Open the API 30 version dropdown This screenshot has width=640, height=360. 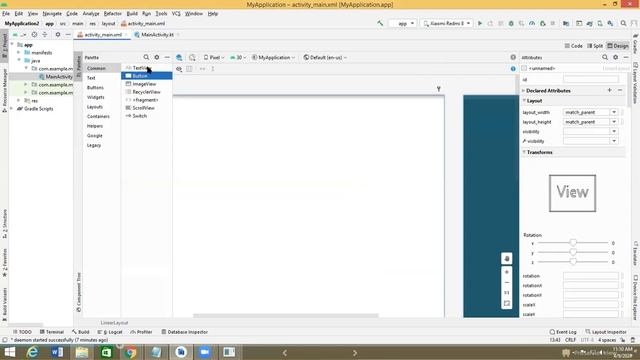click(x=238, y=58)
